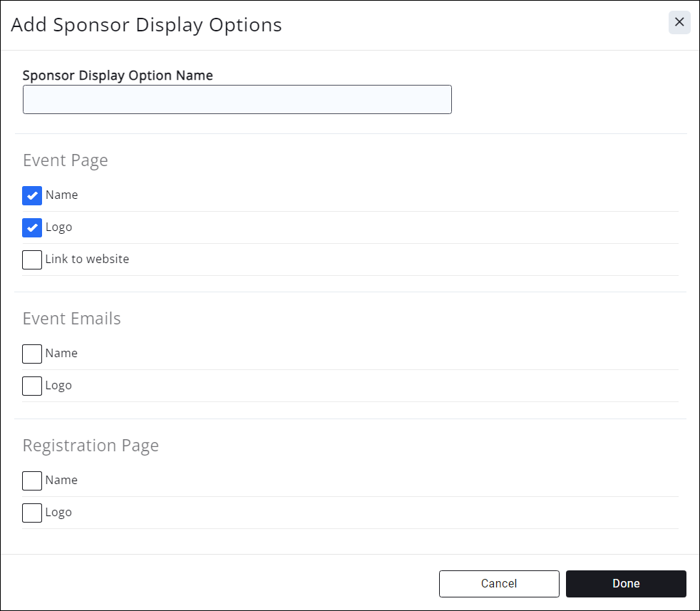Check the Event Emails Name checkbox
The width and height of the screenshot is (700, 611).
coord(32,354)
